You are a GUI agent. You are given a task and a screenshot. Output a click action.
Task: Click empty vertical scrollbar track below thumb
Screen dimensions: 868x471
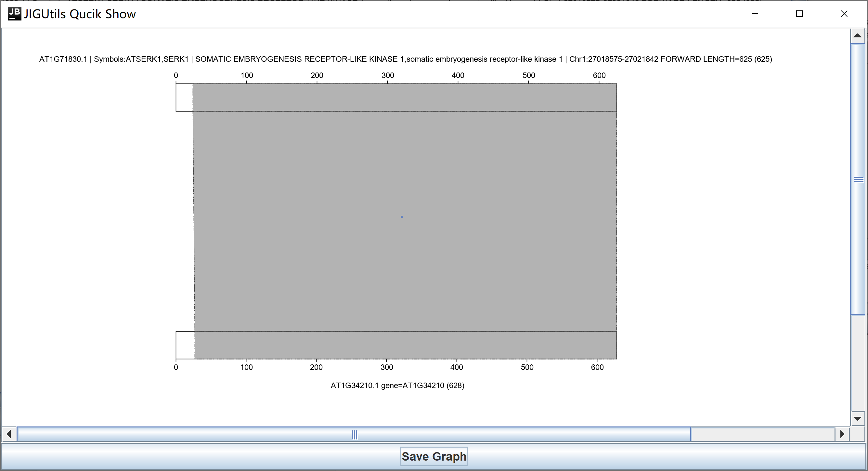point(858,362)
